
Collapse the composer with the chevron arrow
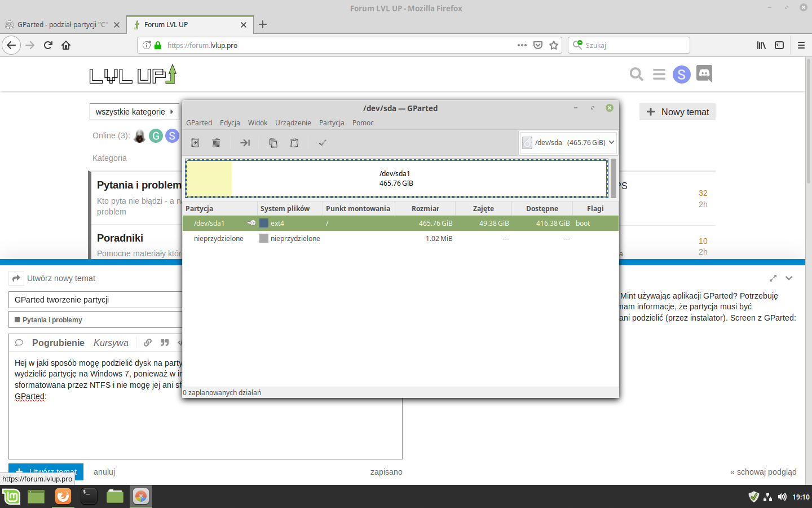(x=789, y=278)
